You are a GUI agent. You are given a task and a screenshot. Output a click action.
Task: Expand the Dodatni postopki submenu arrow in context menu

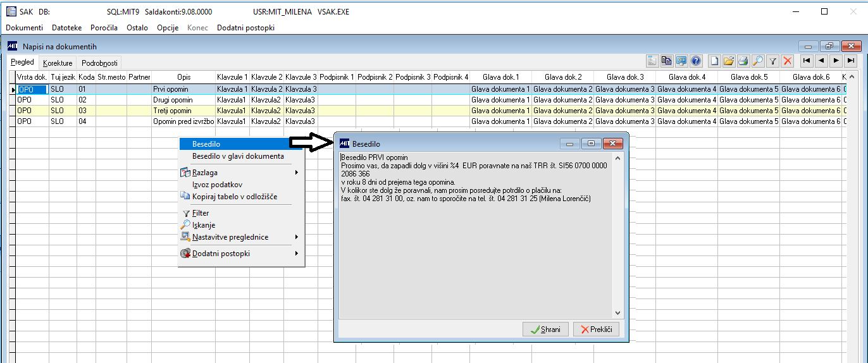pyautogui.click(x=296, y=254)
